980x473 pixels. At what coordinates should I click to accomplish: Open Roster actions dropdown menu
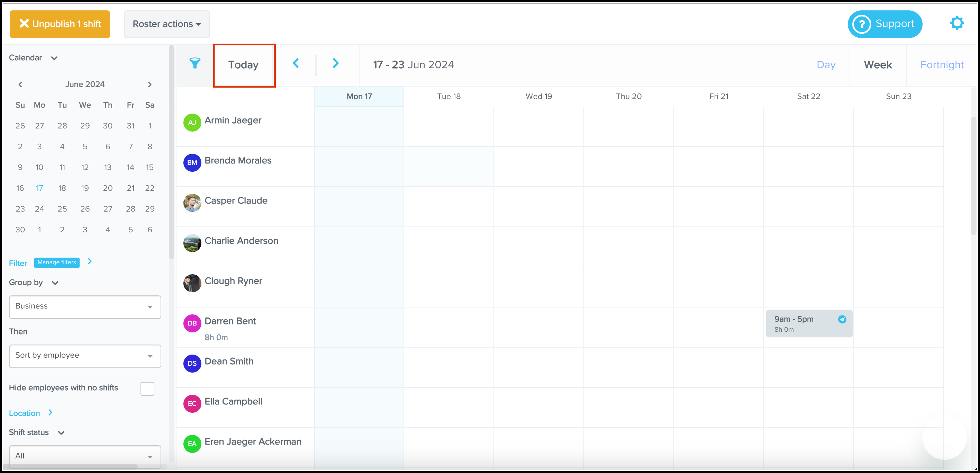coord(167,24)
